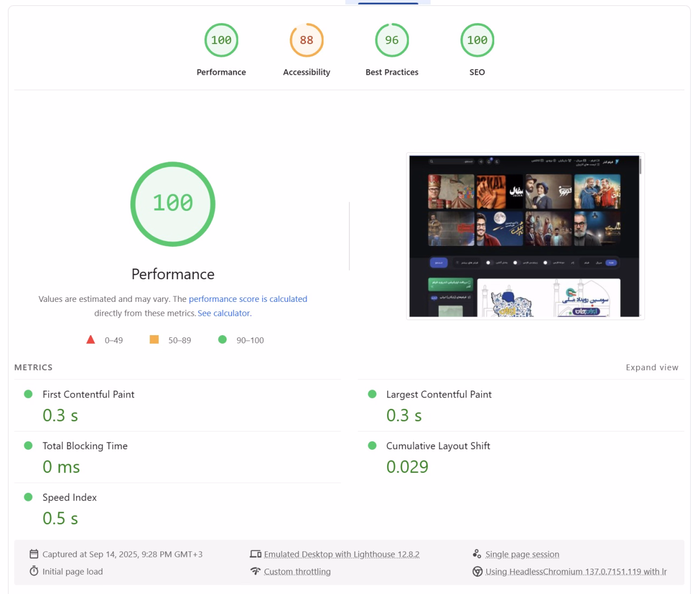Click the Best Practices gauge showing 96
The height and width of the screenshot is (594, 700).
click(391, 41)
